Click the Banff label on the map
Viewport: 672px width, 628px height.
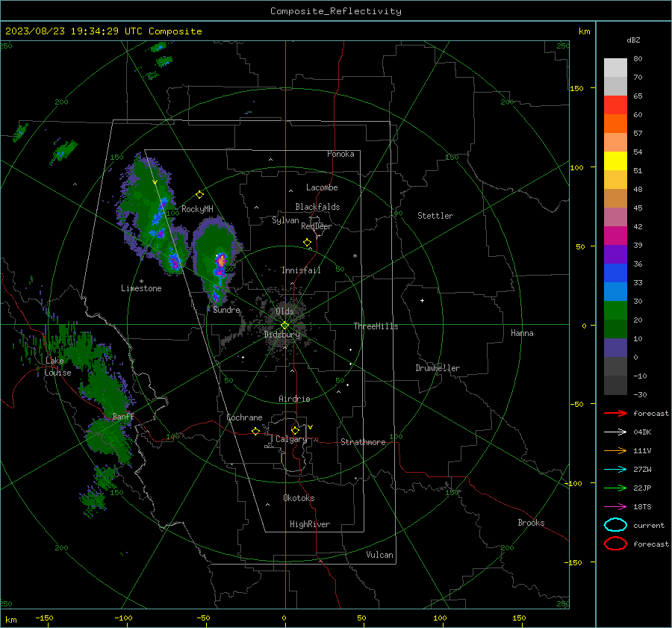click(123, 417)
